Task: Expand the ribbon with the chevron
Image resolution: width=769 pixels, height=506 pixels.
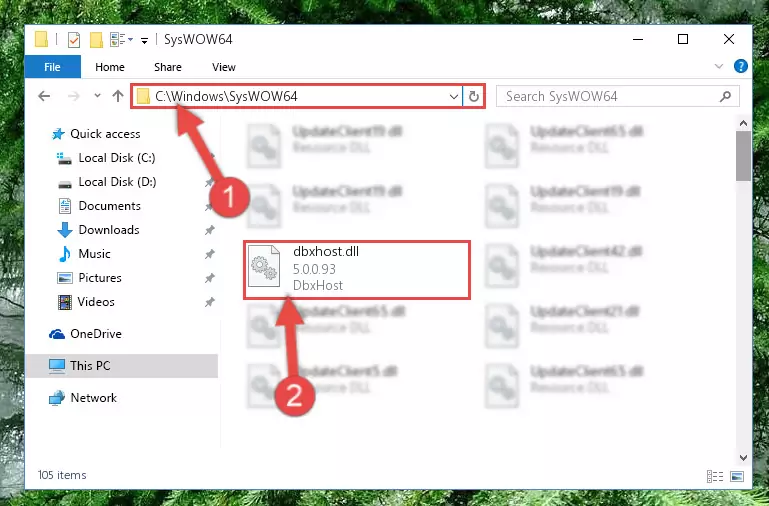Action: pos(719,66)
